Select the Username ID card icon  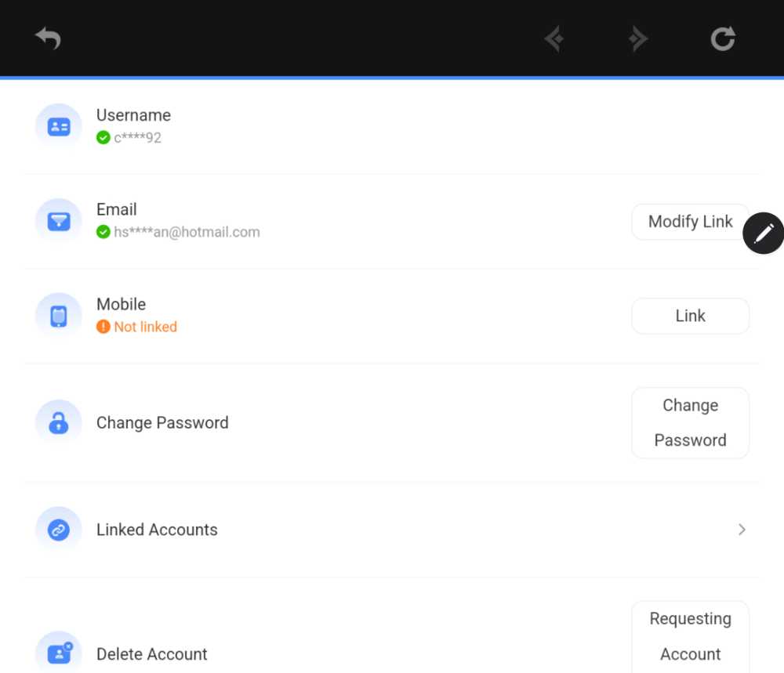(x=59, y=126)
